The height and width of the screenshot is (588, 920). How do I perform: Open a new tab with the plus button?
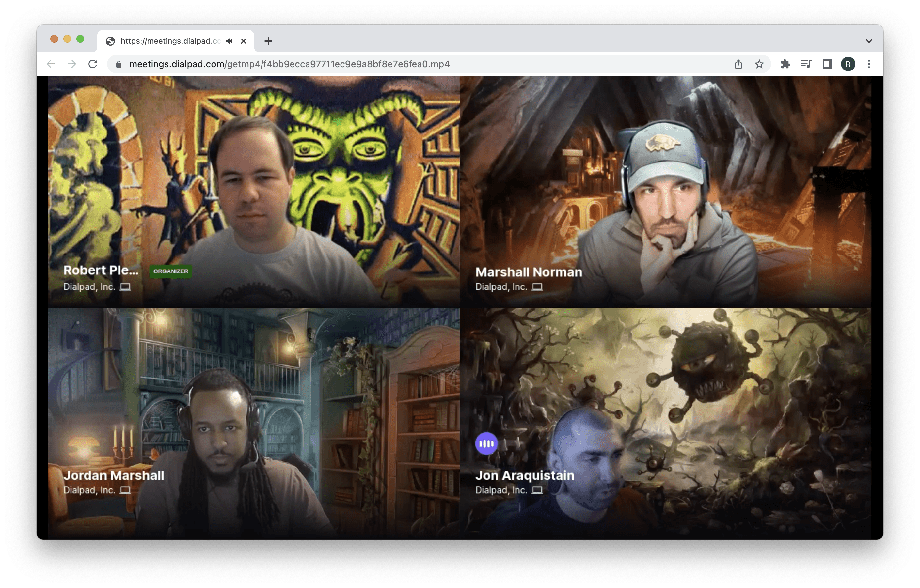point(268,41)
